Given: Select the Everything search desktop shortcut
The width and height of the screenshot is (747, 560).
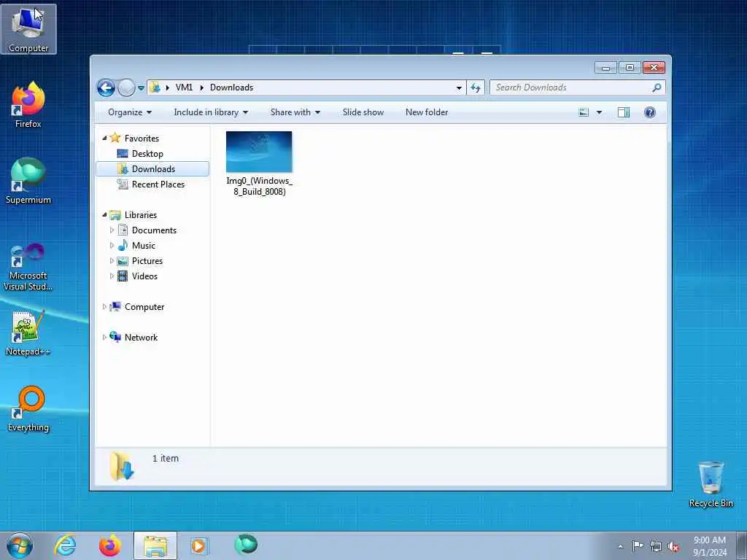Looking at the screenshot, I should pyautogui.click(x=28, y=408).
